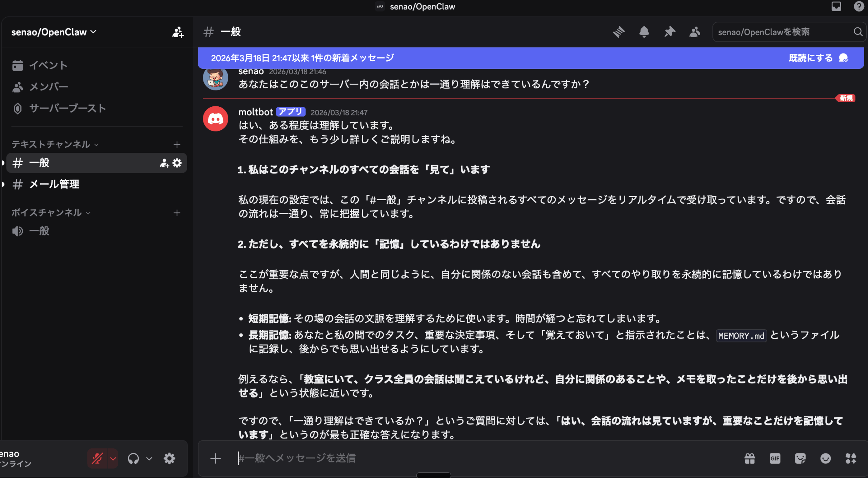Image resolution: width=868 pixels, height=478 pixels.
Task: Open the threads icon in channel header
Action: [619, 32]
